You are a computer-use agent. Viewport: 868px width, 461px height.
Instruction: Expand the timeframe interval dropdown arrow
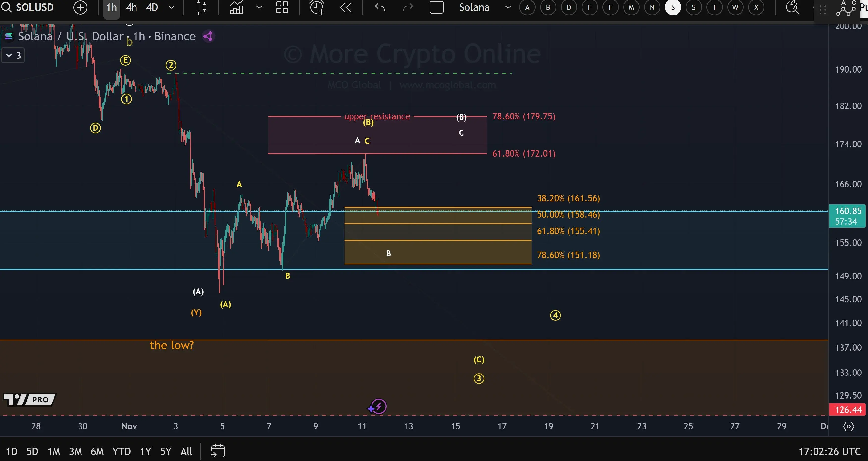click(171, 7)
